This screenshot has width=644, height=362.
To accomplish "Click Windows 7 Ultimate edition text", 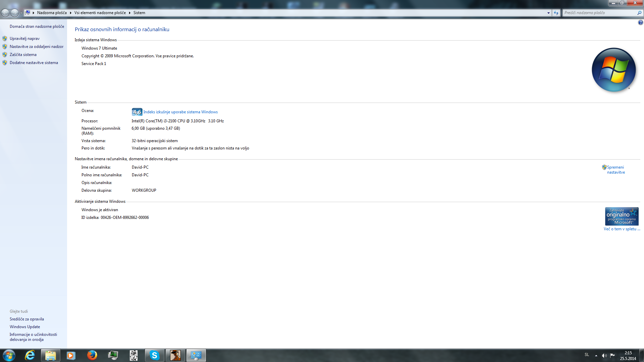I will coord(99,48).
